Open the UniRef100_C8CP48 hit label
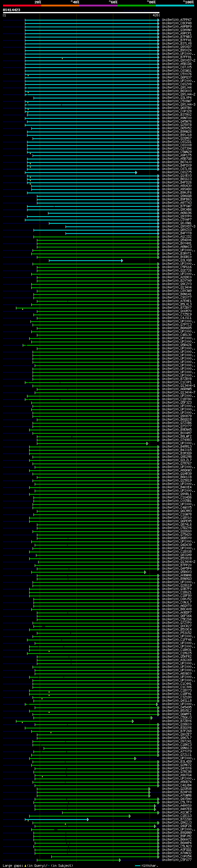 [176, 23]
